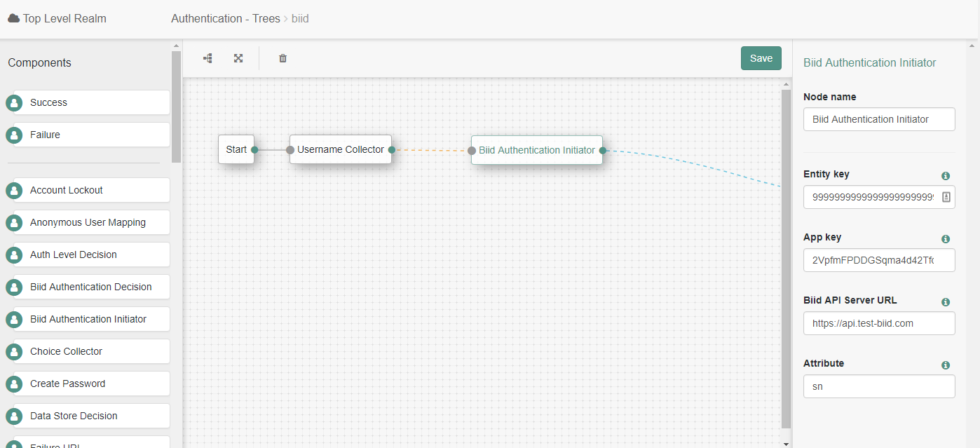Click the Data Store Decision icon
The height and width of the screenshot is (448, 980).
14,416
